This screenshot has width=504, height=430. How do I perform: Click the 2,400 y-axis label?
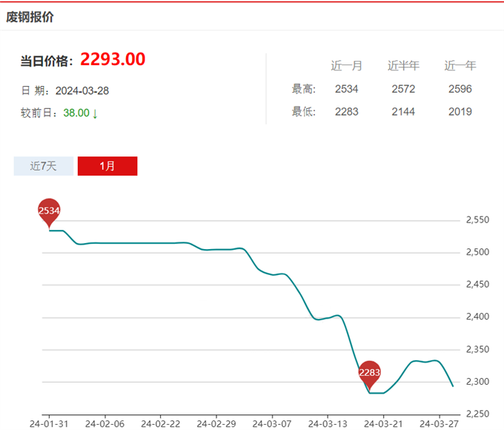pyautogui.click(x=477, y=317)
